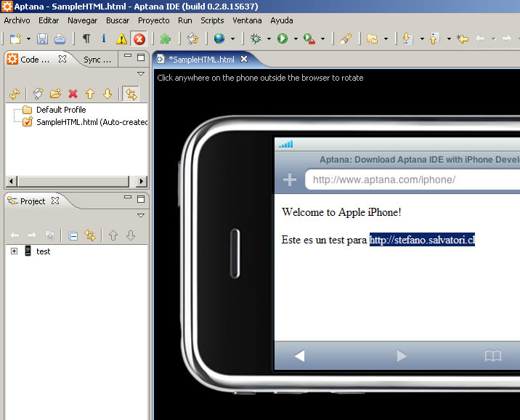Click the add file folder icon in Code panel
This screenshot has height=420, width=520.
pos(56,94)
